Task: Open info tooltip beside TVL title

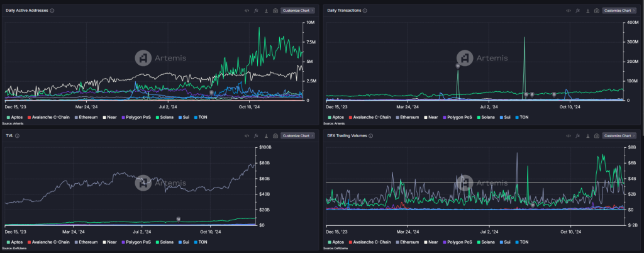Action: point(17,135)
